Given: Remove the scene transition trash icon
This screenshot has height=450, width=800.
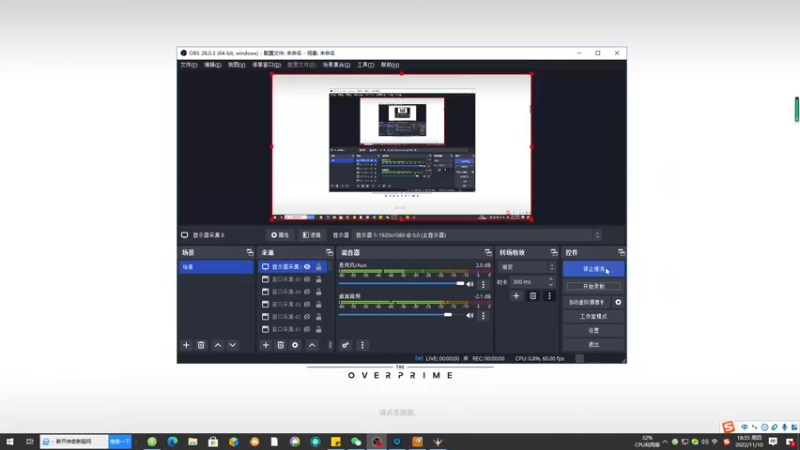Looking at the screenshot, I should pyautogui.click(x=533, y=296).
